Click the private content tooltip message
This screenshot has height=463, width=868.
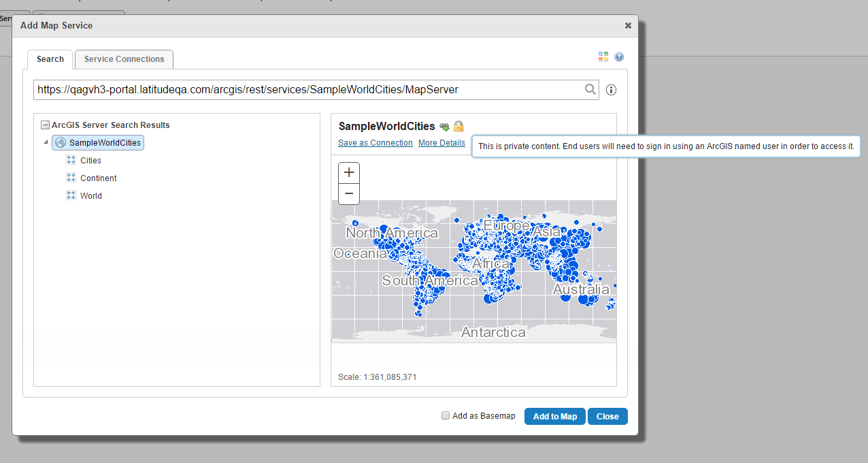click(666, 146)
